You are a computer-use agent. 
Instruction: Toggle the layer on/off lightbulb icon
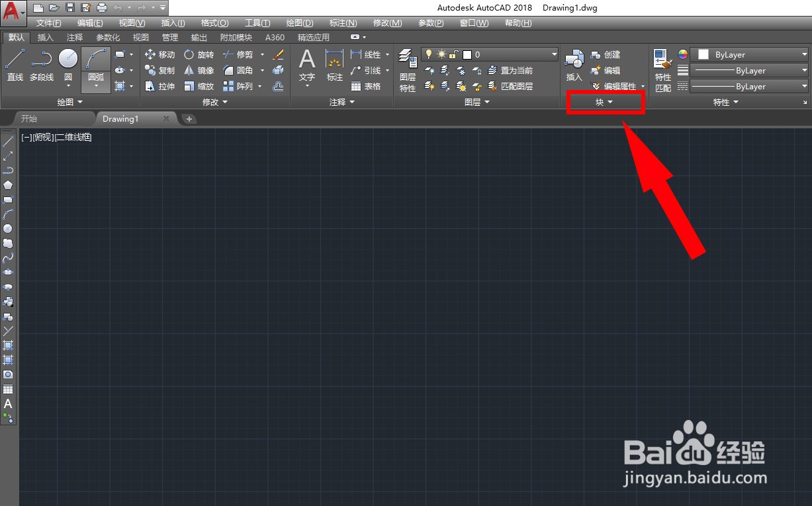(428, 55)
